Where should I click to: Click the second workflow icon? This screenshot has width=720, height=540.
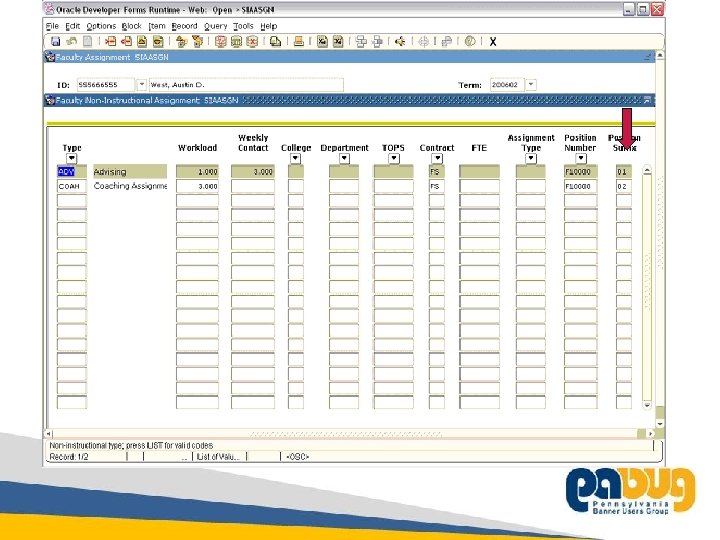click(x=377, y=41)
